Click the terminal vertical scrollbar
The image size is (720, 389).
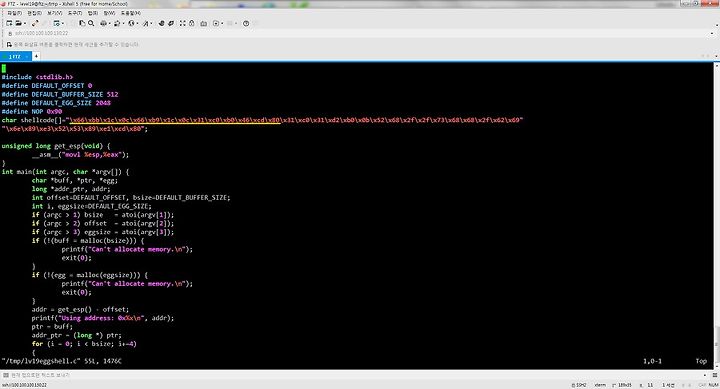[717, 215]
